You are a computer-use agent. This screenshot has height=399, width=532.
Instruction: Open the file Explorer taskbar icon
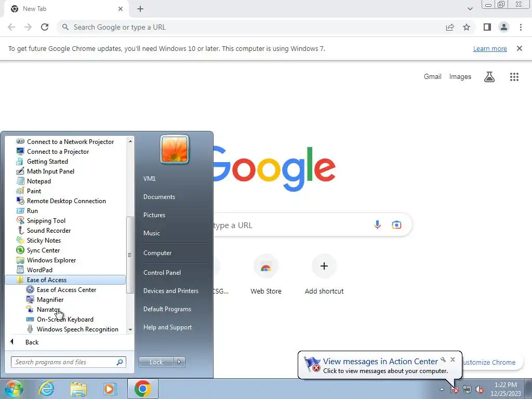point(78,389)
